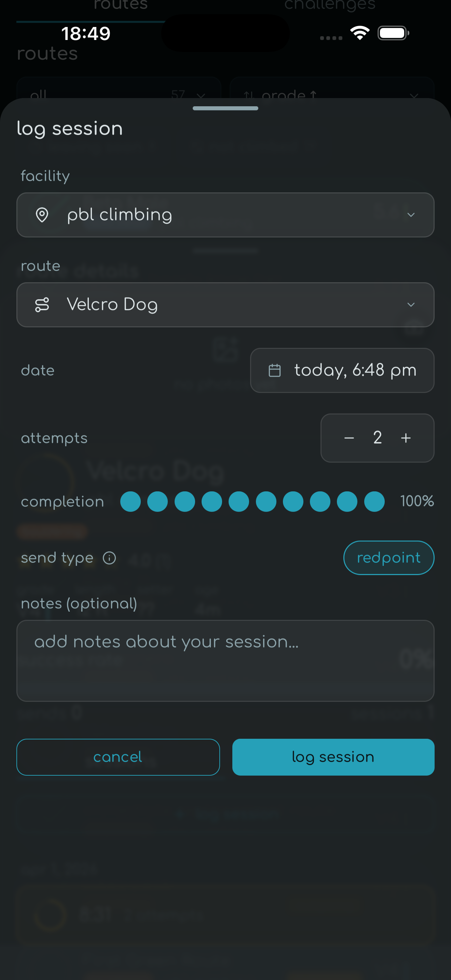451x980 pixels.
Task: Decrease attempts with the minus icon
Action: [x=349, y=438]
